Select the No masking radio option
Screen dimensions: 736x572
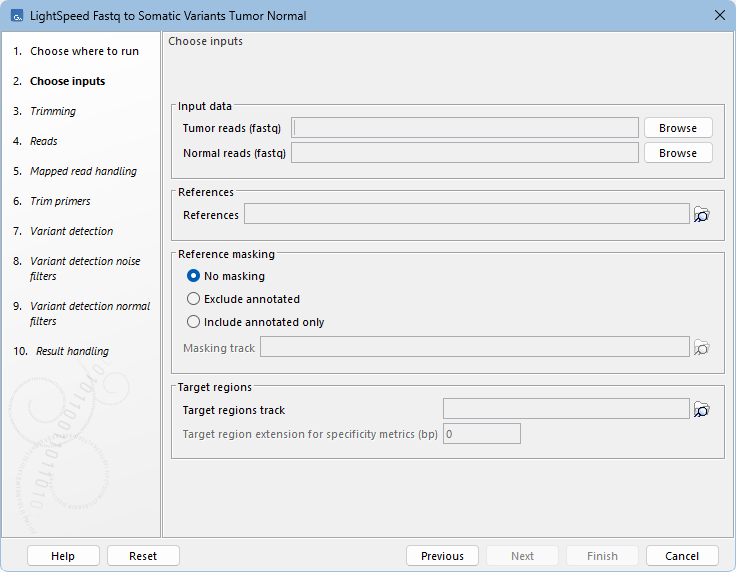[193, 276]
